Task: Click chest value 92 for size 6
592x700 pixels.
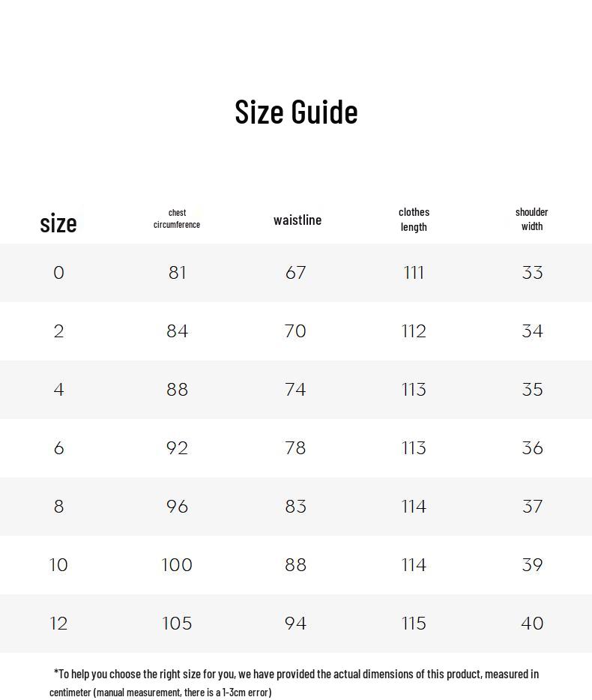Action: pos(178,448)
